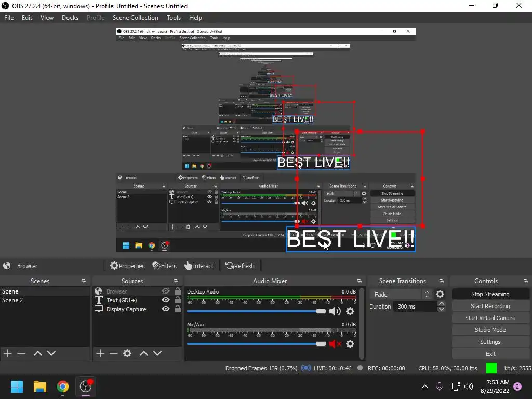Open the View menu
532x399 pixels.
(x=47, y=18)
